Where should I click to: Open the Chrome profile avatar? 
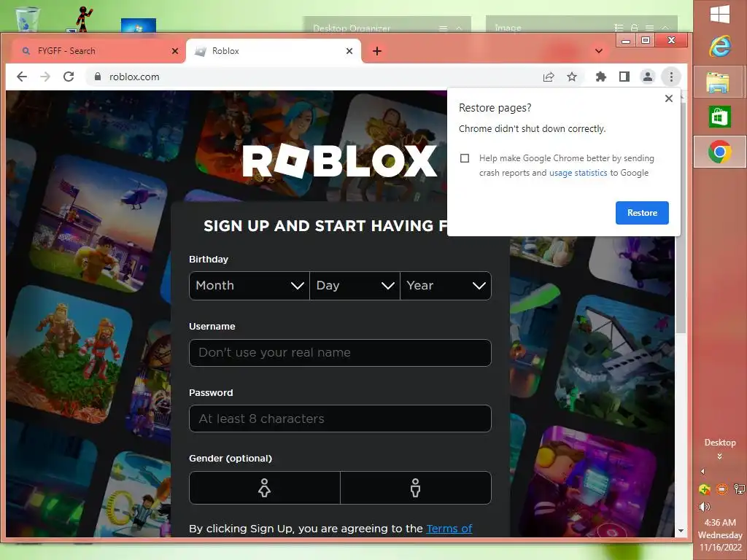point(648,77)
